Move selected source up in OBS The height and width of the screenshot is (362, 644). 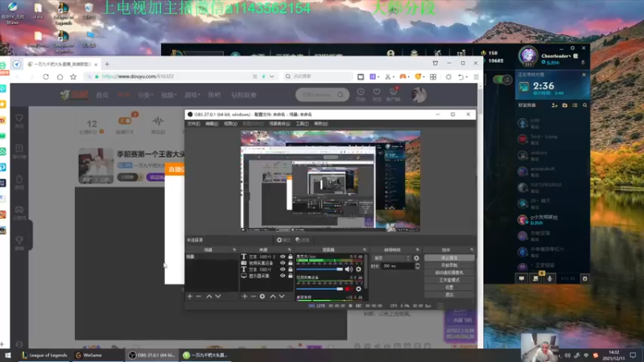pos(273,296)
